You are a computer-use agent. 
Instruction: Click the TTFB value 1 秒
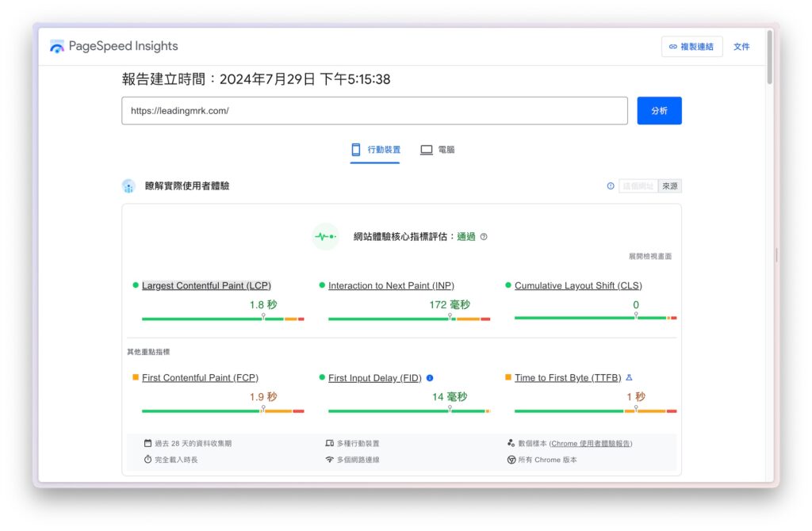(x=635, y=396)
